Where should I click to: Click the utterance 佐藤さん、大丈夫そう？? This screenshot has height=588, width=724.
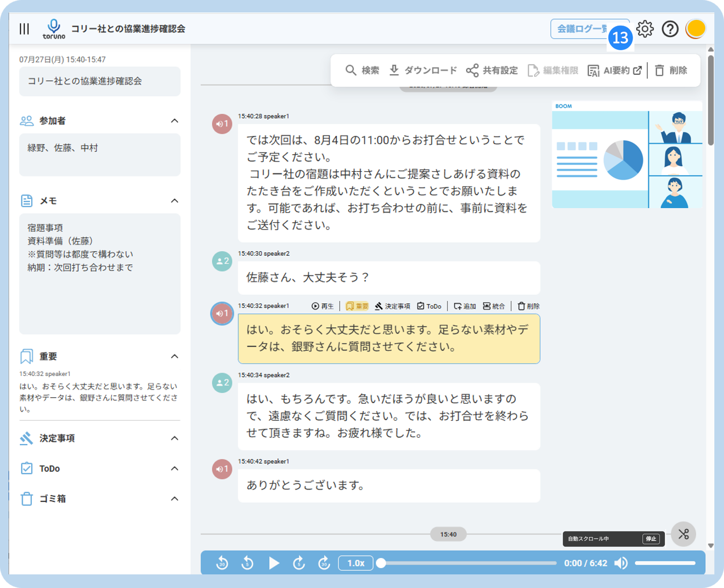click(x=389, y=278)
